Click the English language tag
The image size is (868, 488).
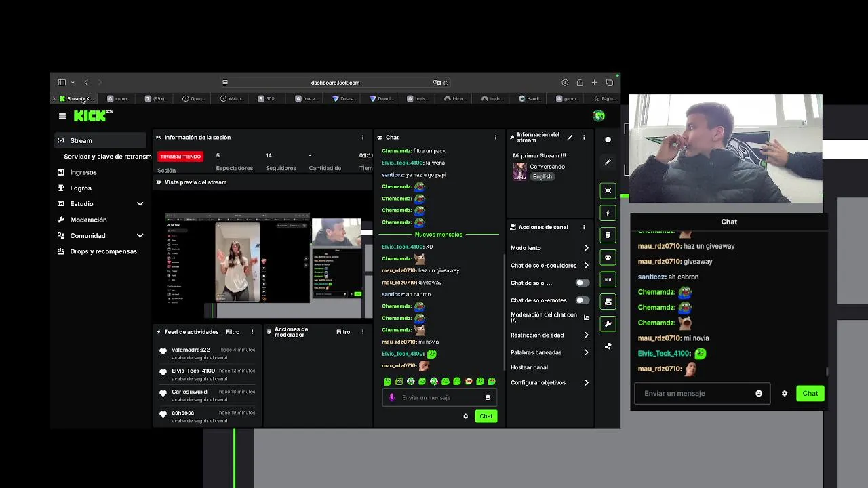[542, 176]
